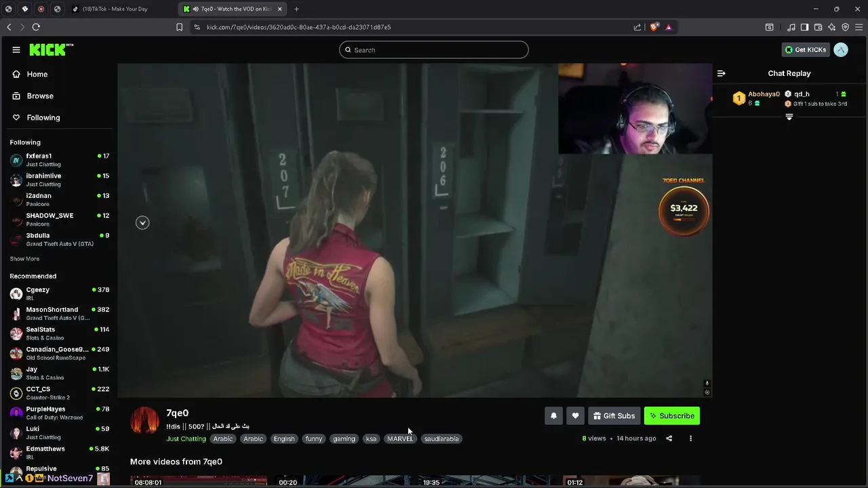Viewport: 868px width, 488px height.
Task: Open a new browser tab
Action: coord(296,9)
